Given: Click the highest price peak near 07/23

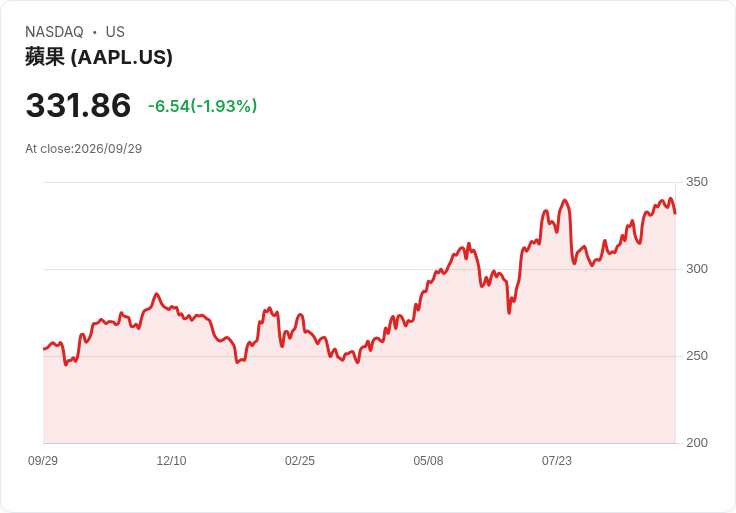Looking at the screenshot, I should (x=565, y=200).
